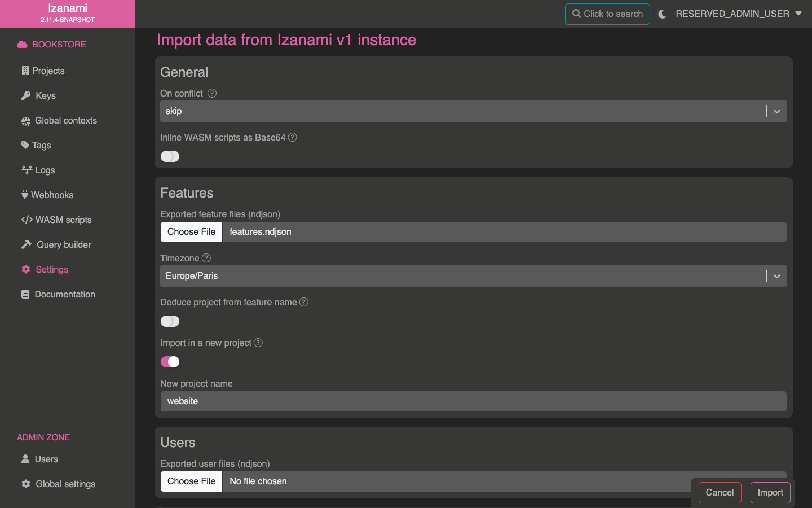The height and width of the screenshot is (508, 812).
Task: Click the help icon next to On conflict
Action: [212, 93]
